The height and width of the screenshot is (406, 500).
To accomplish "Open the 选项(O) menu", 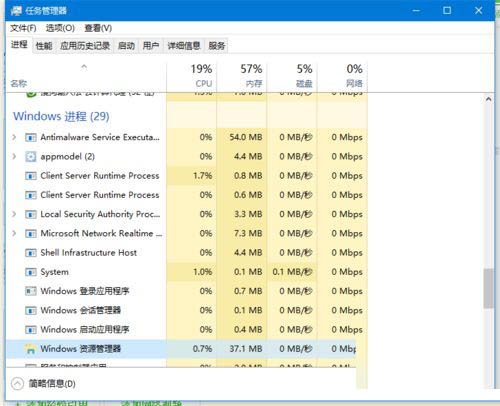I will (60, 28).
